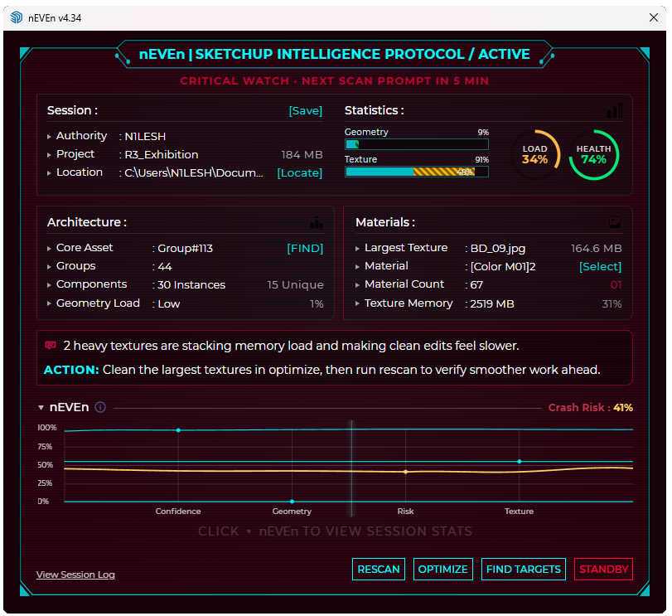Click the Largest Texture row arrow

[357, 249]
